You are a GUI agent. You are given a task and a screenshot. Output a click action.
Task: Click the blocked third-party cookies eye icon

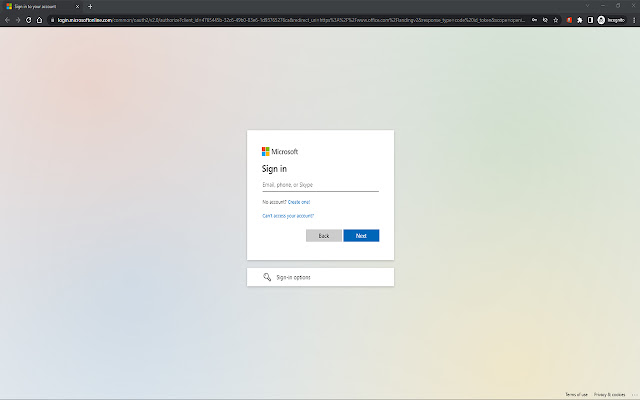(x=545, y=20)
